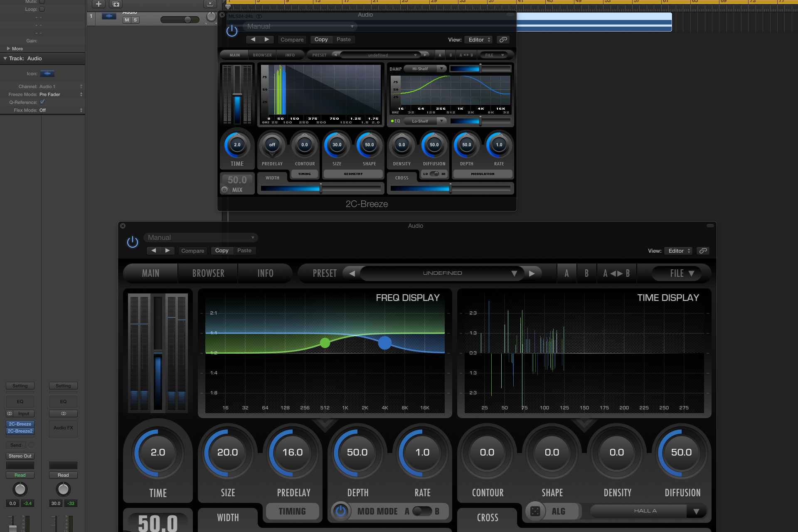Go to next setting in lower plugin header
798x532 pixels.
point(167,251)
